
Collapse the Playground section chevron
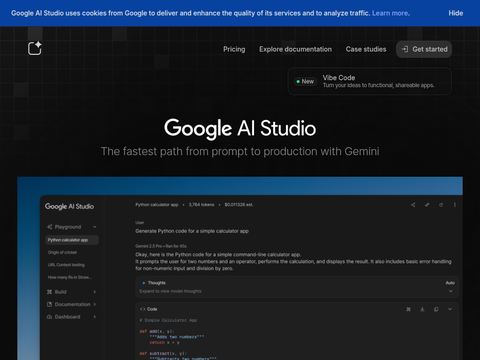[x=95, y=227]
